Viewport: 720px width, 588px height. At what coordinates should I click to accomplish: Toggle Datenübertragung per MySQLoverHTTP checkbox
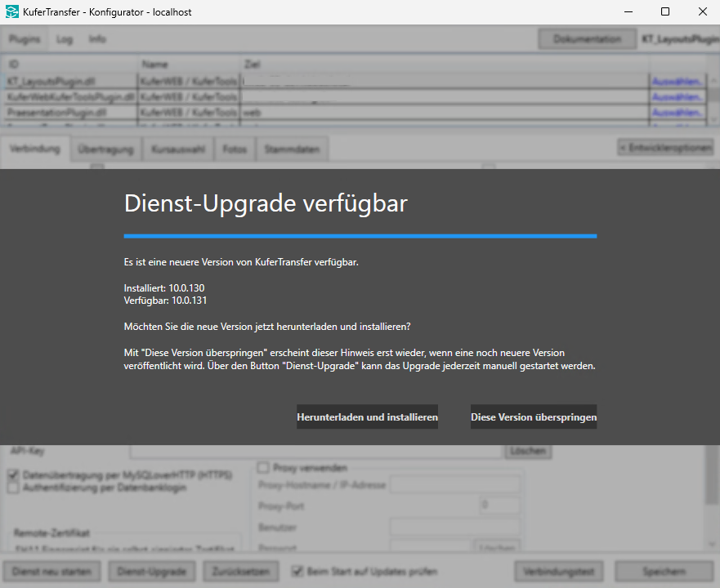tap(13, 475)
